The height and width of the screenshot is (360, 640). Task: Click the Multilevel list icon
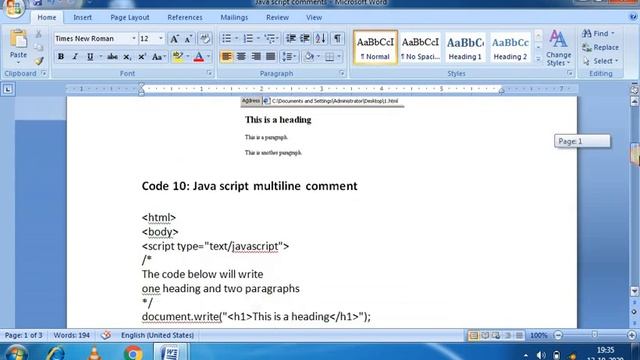pos(270,39)
